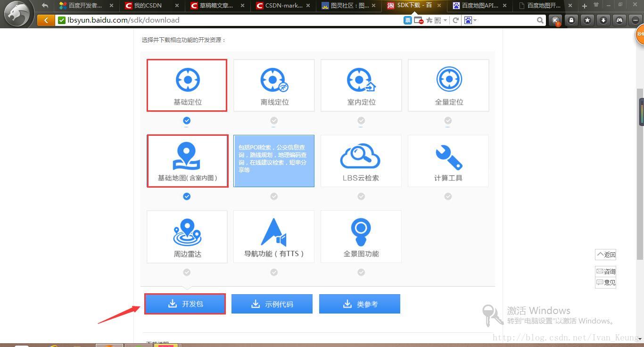Focus the Baidu search input box
The image size is (644, 347).
point(507,20)
